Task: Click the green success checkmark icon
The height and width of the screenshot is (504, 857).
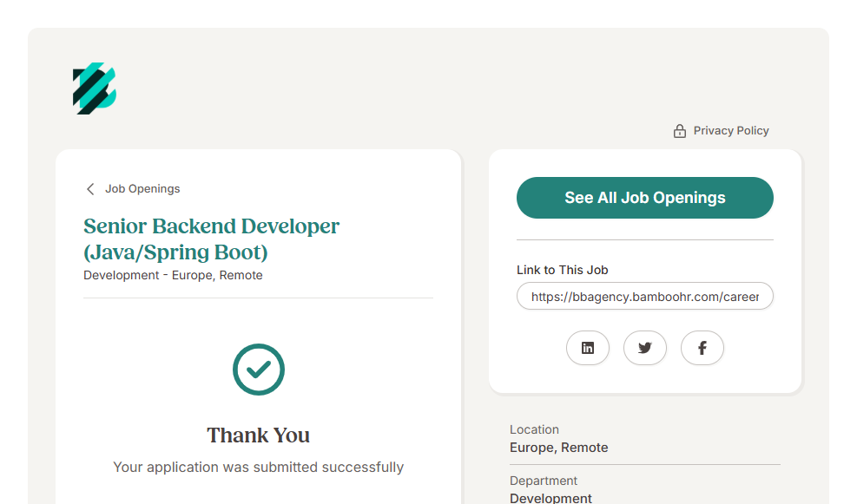Action: tap(259, 370)
